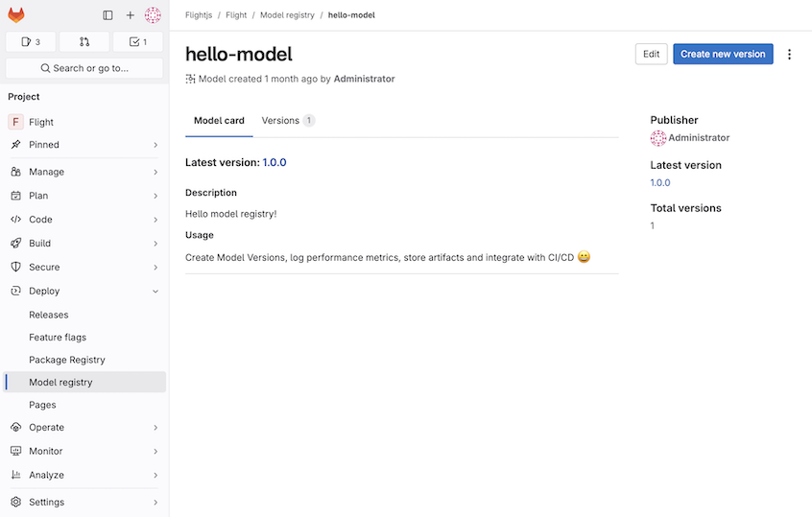
Task: Click the Search or go to field
Action: pos(84,68)
